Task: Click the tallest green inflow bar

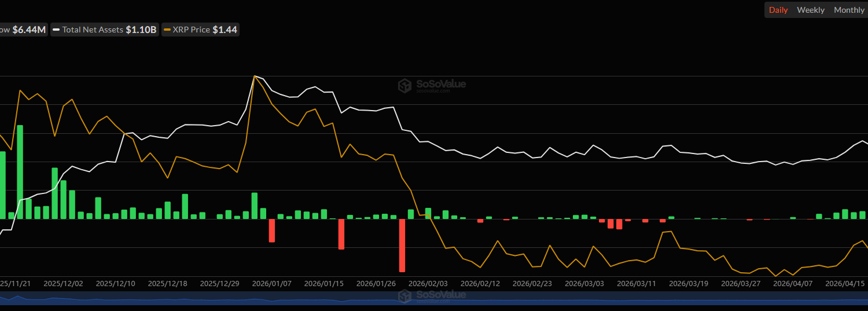Action: (x=20, y=171)
